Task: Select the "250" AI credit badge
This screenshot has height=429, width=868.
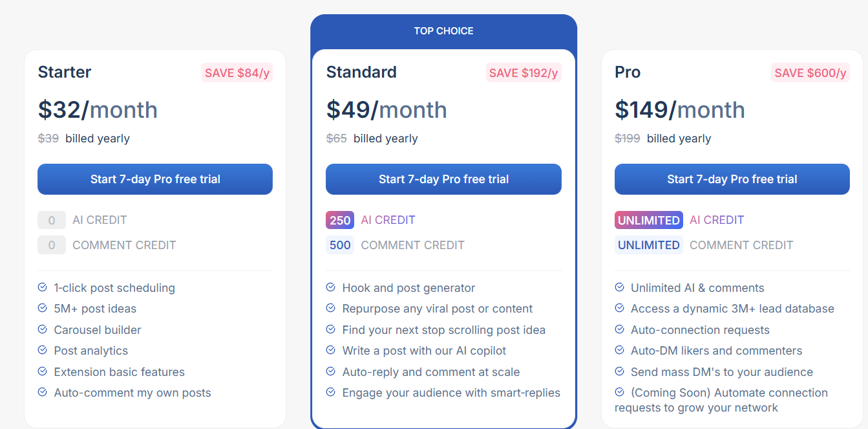Action: [x=339, y=220]
